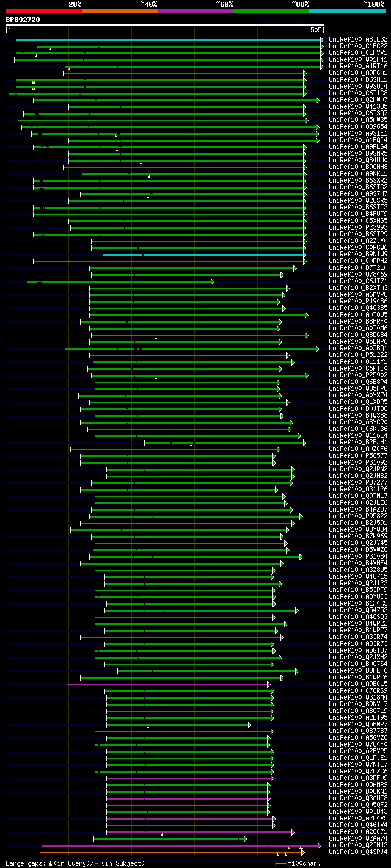The height and width of the screenshot is (868, 391).
Task: Select the UniRef100_B4WP22 entry
Action: coord(358,624)
